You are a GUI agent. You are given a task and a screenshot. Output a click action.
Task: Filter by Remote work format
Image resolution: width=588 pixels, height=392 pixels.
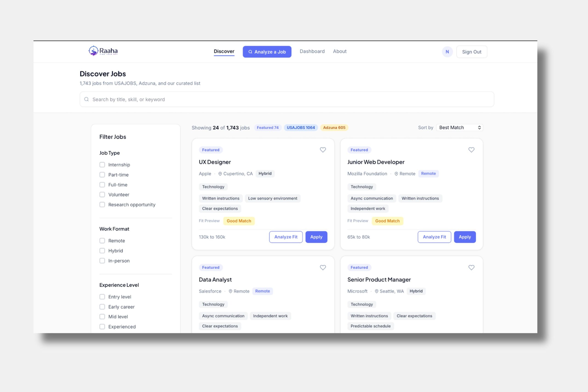(102, 241)
